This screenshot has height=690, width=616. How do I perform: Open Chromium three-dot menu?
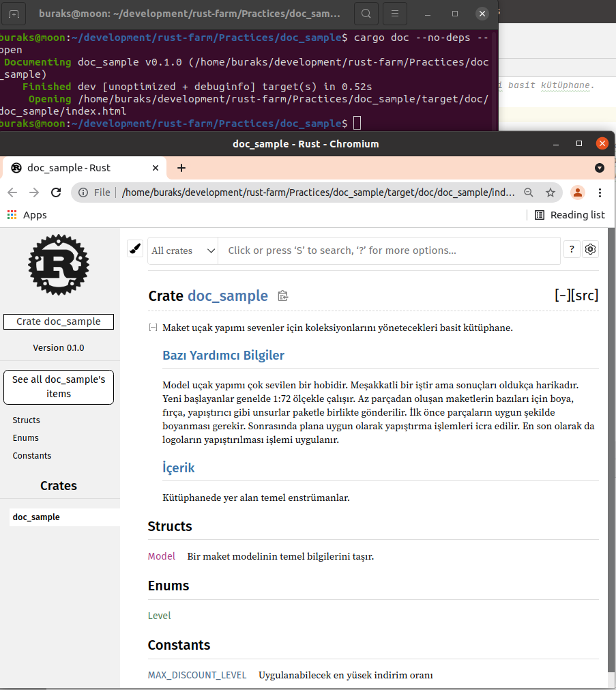pos(600,192)
